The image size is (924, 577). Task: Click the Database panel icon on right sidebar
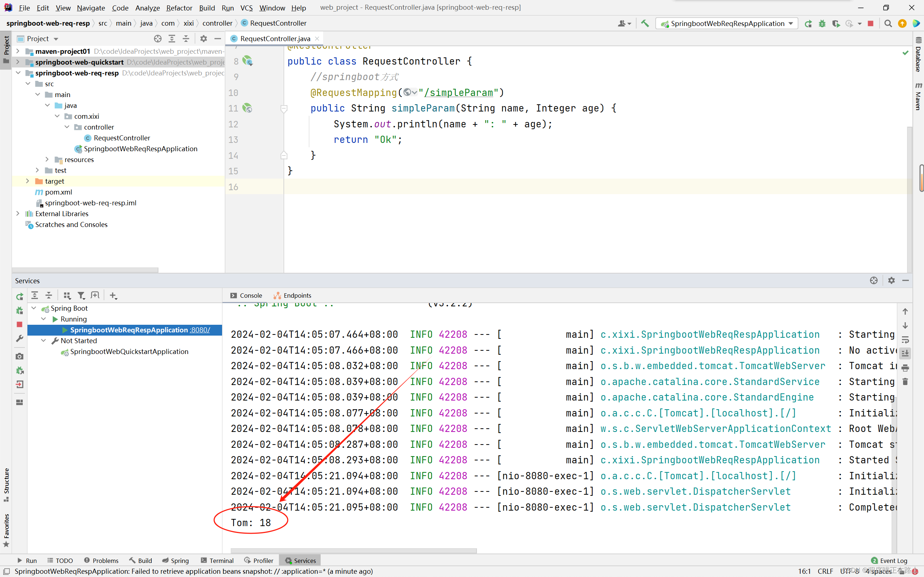pyautogui.click(x=918, y=60)
